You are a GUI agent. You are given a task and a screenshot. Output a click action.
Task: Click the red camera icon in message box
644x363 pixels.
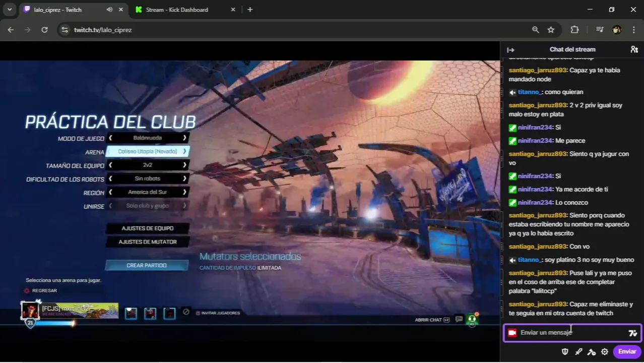click(x=512, y=333)
